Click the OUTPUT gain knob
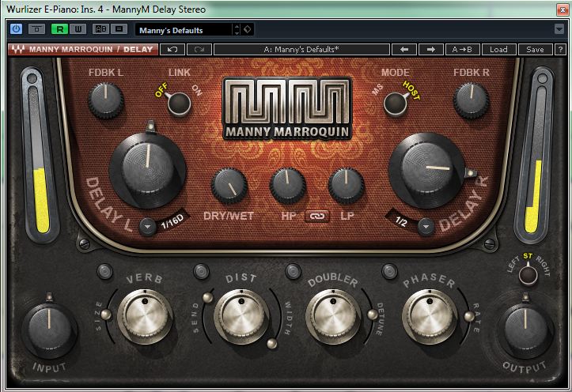 tap(525, 331)
